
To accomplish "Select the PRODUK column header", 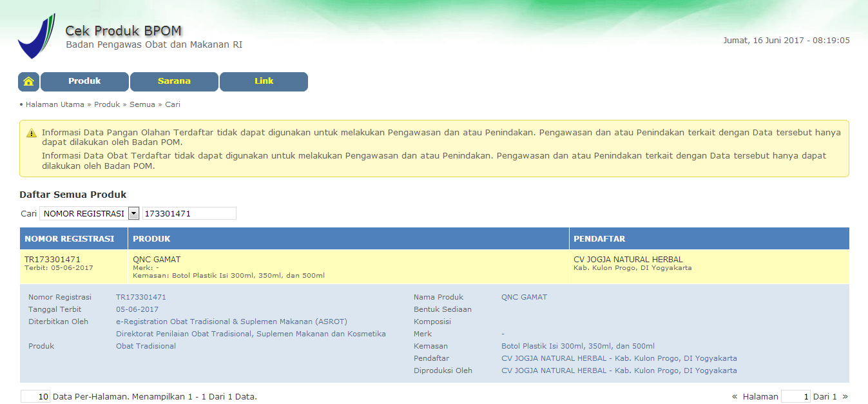I will click(349, 238).
